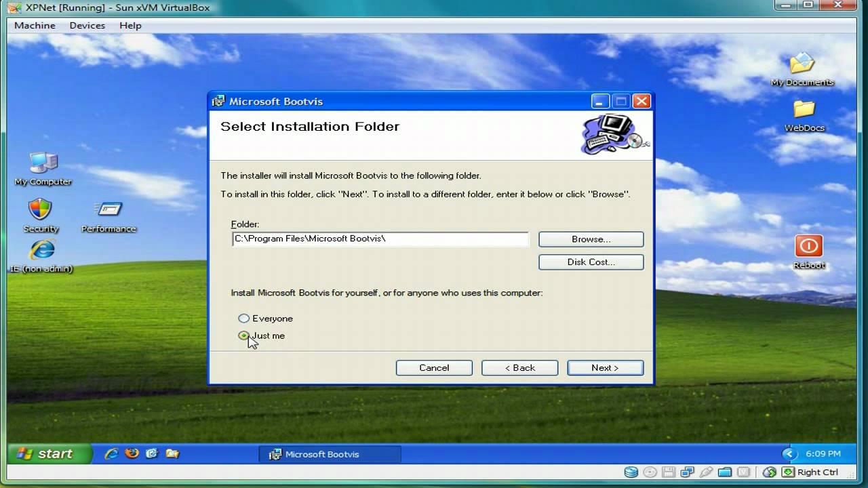The width and height of the screenshot is (868, 488).
Task: Open the Machine menu
Action: click(x=35, y=25)
